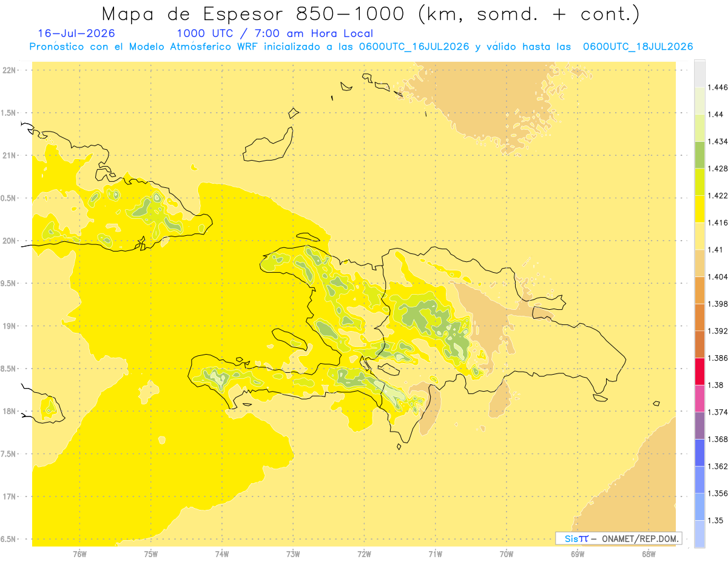The width and height of the screenshot is (728, 562).
Task: Click the '19N' latitude axis label
Action: coord(8,326)
